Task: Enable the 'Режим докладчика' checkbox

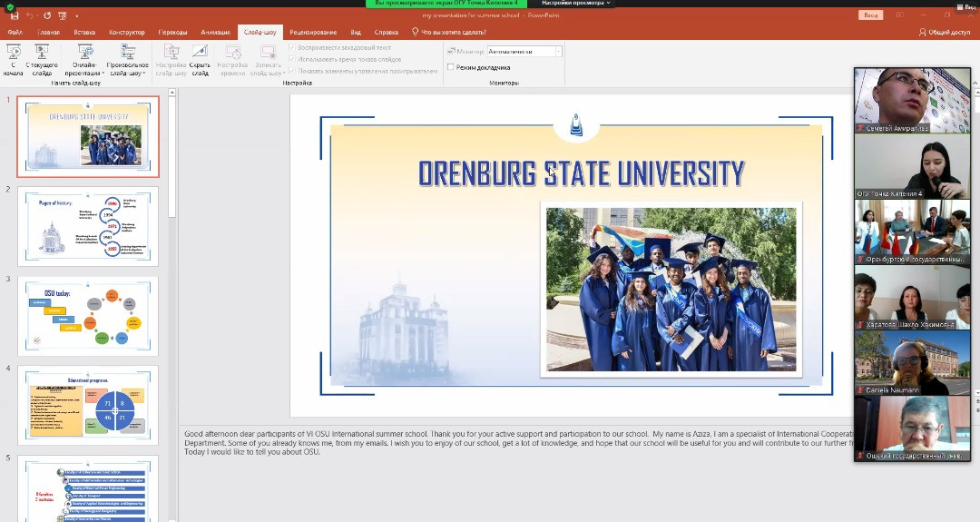Action: (451, 67)
